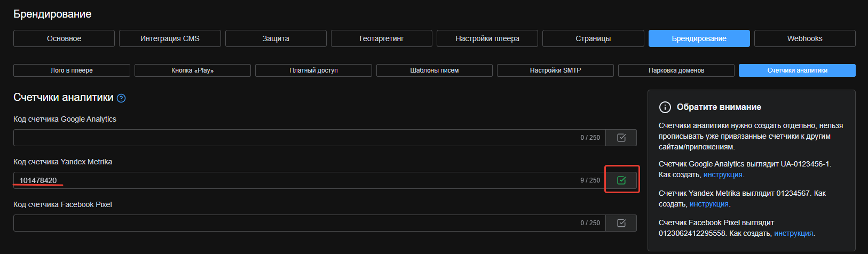This screenshot has width=868, height=254.
Task: Open the Шаблоны писем sub-tab
Action: 435,70
